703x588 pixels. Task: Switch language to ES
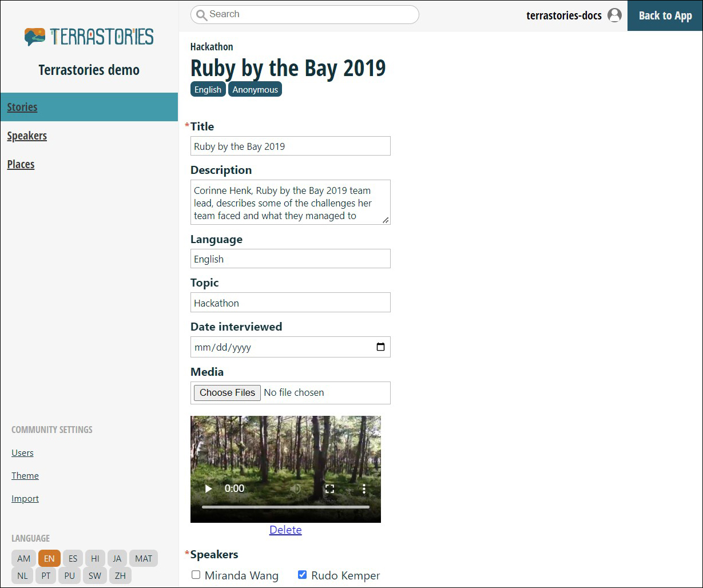[x=73, y=558]
